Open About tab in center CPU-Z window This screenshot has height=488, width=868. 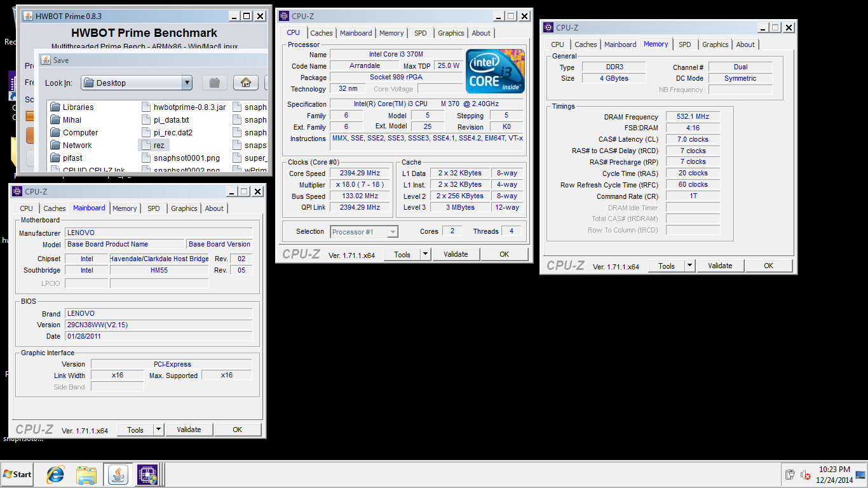click(x=481, y=33)
